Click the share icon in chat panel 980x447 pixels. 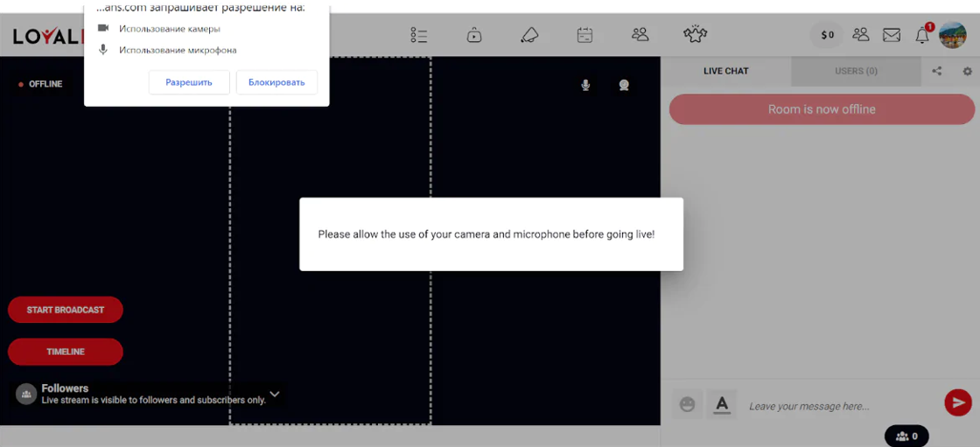pyautogui.click(x=937, y=71)
